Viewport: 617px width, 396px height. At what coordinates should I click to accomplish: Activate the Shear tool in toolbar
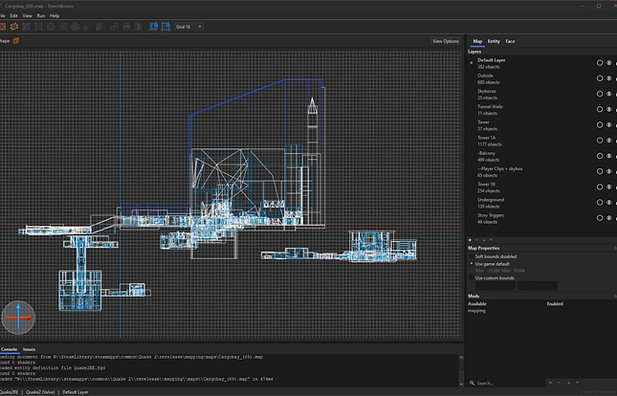tap(98, 26)
